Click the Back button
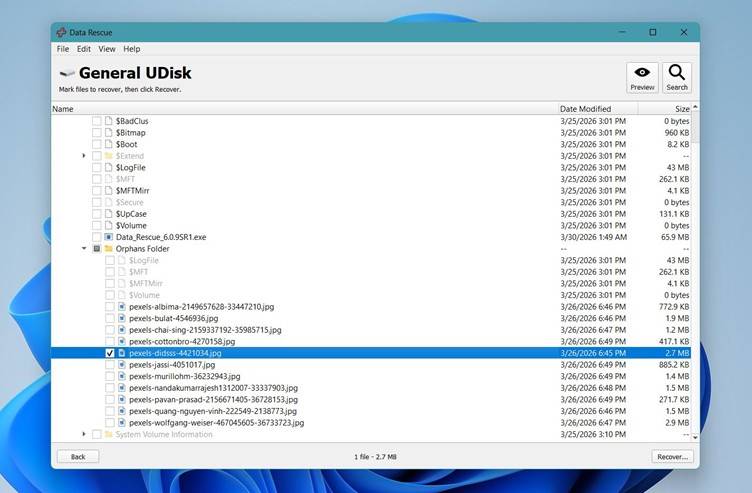Viewport: 752px width, 493px height. [x=77, y=456]
